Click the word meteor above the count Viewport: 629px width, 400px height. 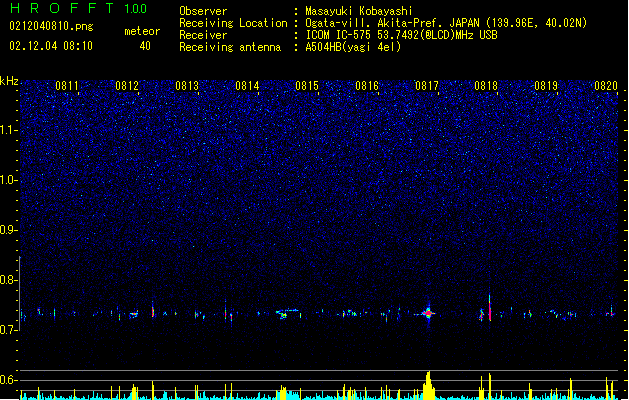142,31
